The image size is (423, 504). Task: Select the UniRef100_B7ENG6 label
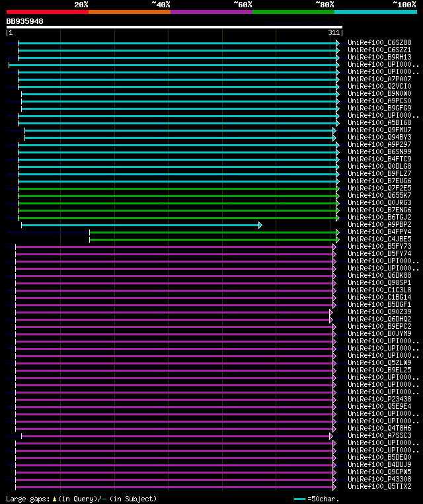[379, 210]
